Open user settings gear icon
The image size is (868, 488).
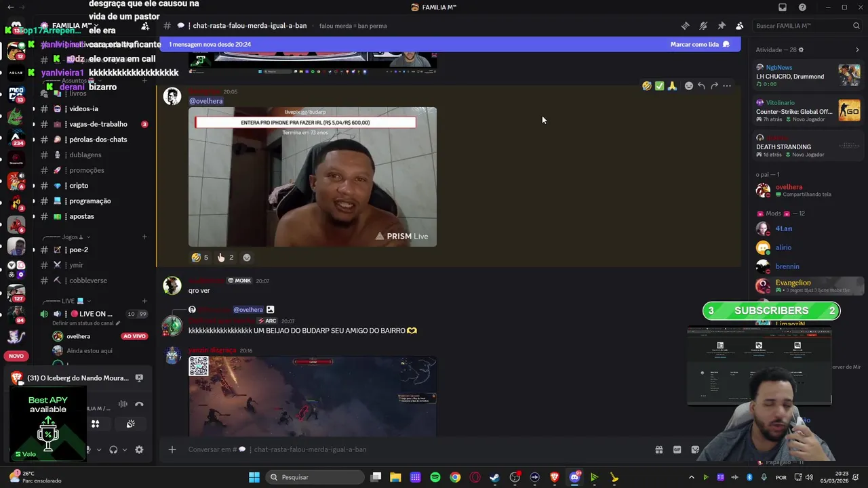pos(139,449)
